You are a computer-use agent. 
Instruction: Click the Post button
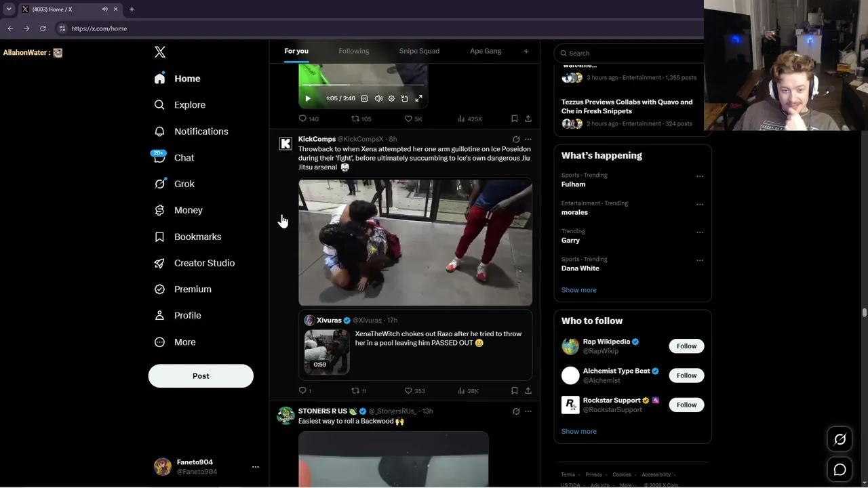(201, 376)
